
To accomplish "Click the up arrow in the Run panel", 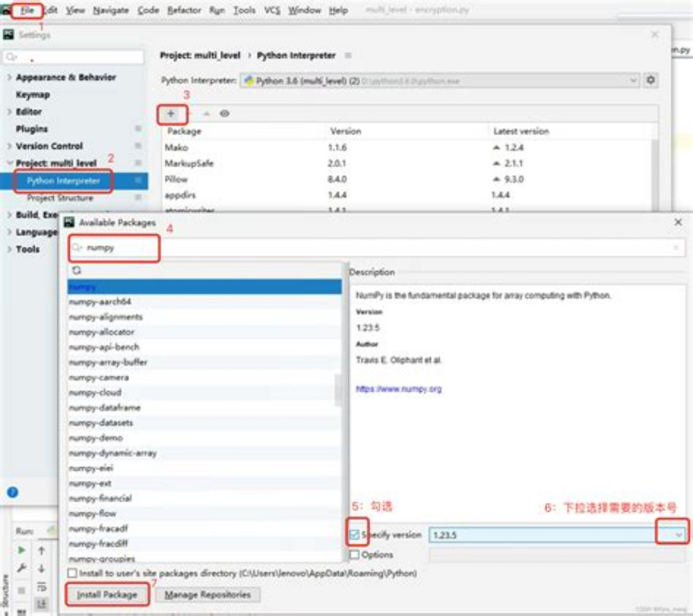I will click(x=42, y=551).
